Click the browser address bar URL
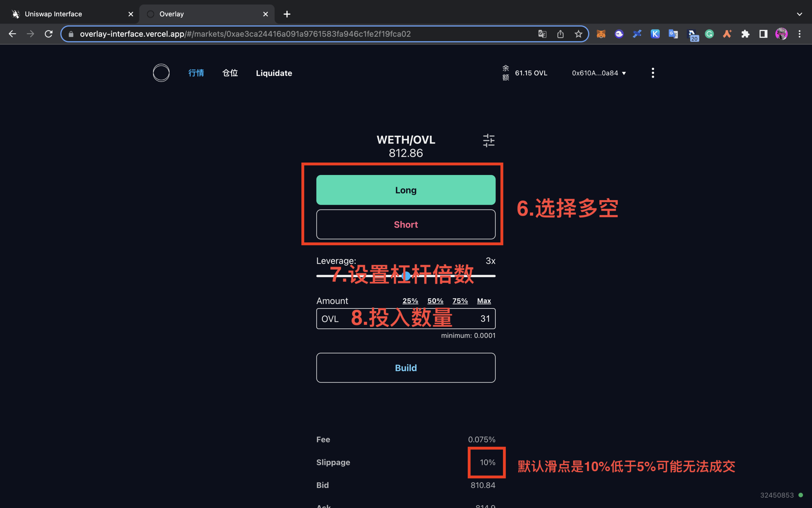Viewport: 812px width, 508px height. click(245, 34)
